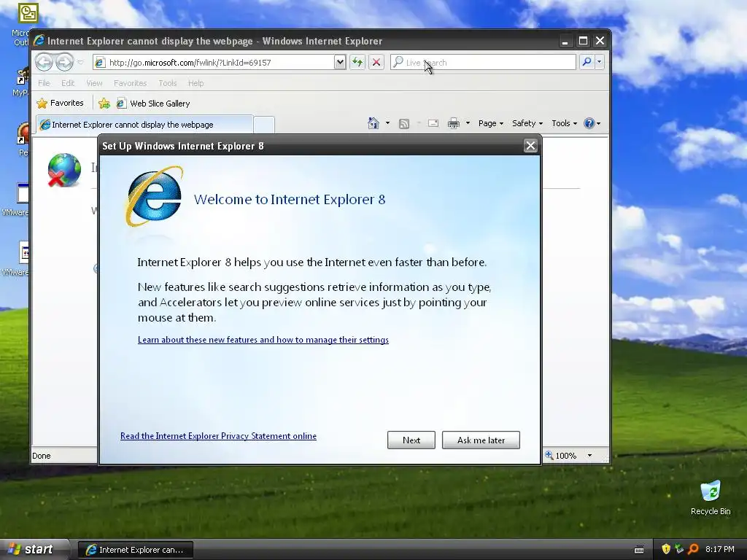Screen dimensions: 747x560
Task: Open the Favorites menu in menu bar
Action: pos(130,83)
